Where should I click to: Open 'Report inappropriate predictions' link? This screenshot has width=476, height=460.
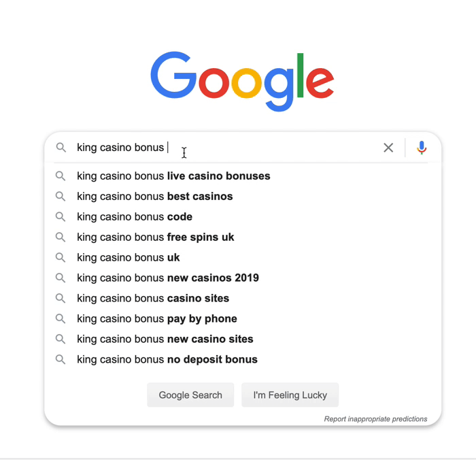point(375,419)
